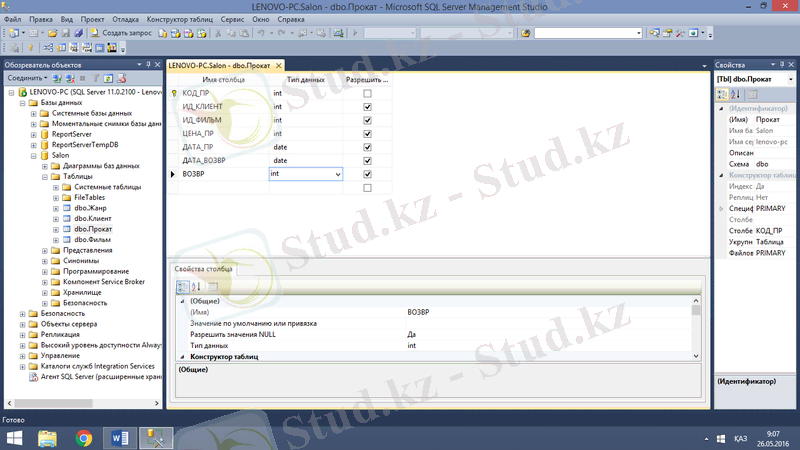
Task: Open Google Chrome from taskbar
Action: click(84, 438)
